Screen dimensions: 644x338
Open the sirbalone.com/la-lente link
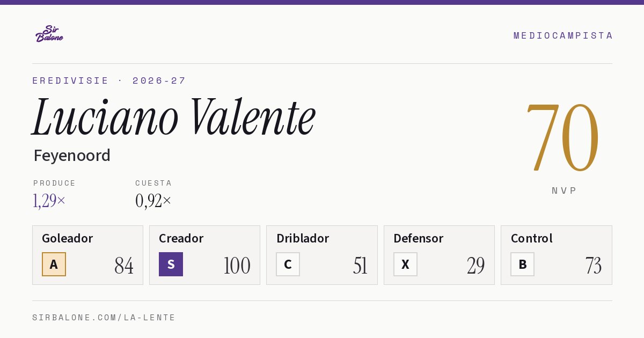104,318
